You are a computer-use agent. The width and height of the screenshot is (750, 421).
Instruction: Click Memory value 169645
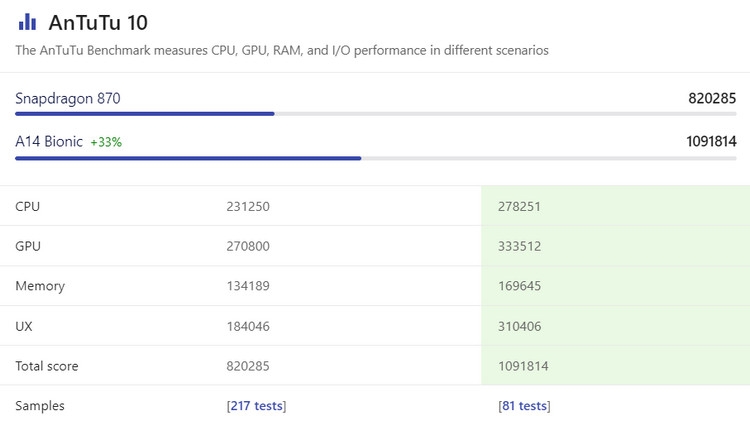(519, 286)
